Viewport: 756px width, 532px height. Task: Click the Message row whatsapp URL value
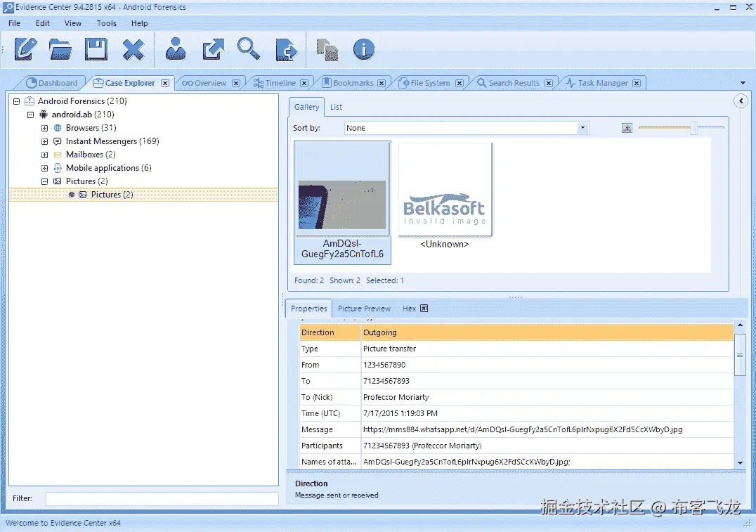click(x=523, y=430)
